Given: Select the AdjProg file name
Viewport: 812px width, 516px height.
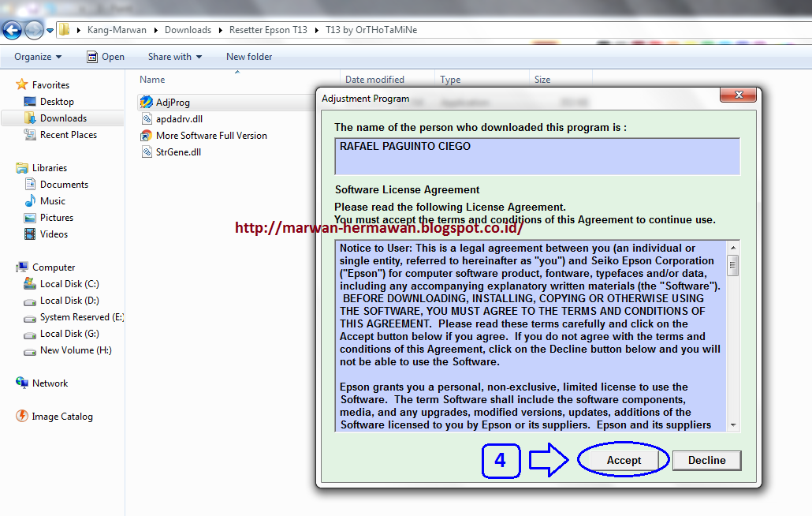Looking at the screenshot, I should point(173,103).
